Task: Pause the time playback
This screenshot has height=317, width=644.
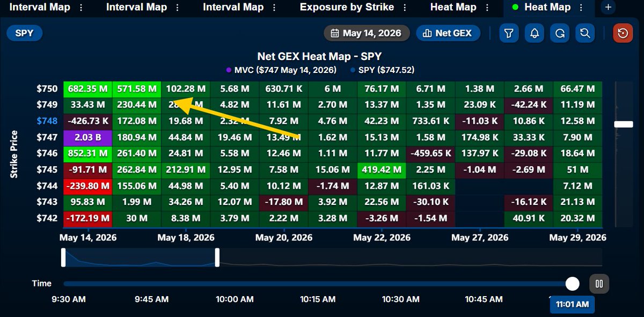Action: coord(599,284)
